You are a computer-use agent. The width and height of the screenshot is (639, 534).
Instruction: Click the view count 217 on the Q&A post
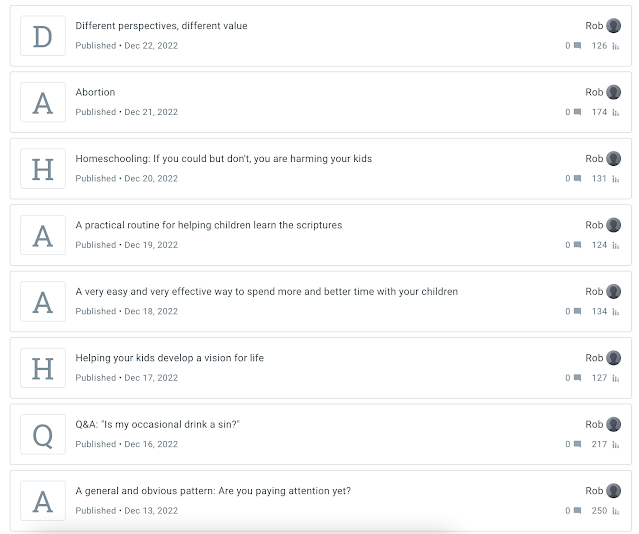click(x=599, y=444)
